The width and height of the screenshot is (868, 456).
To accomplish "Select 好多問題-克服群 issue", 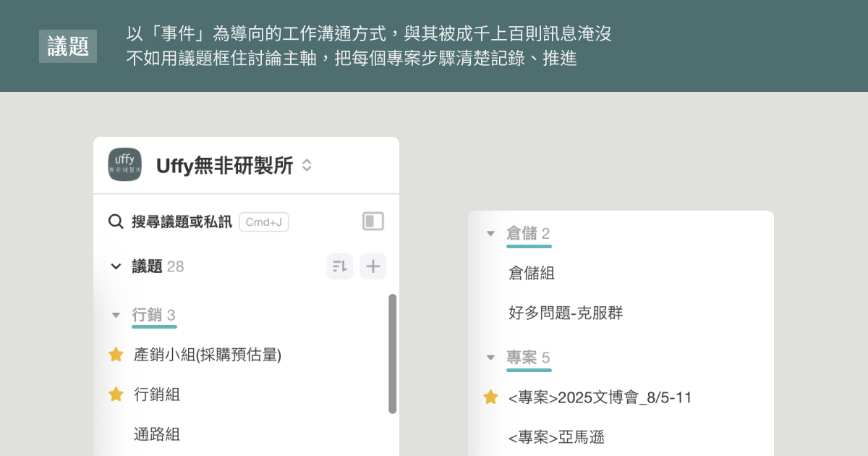I will click(x=566, y=313).
